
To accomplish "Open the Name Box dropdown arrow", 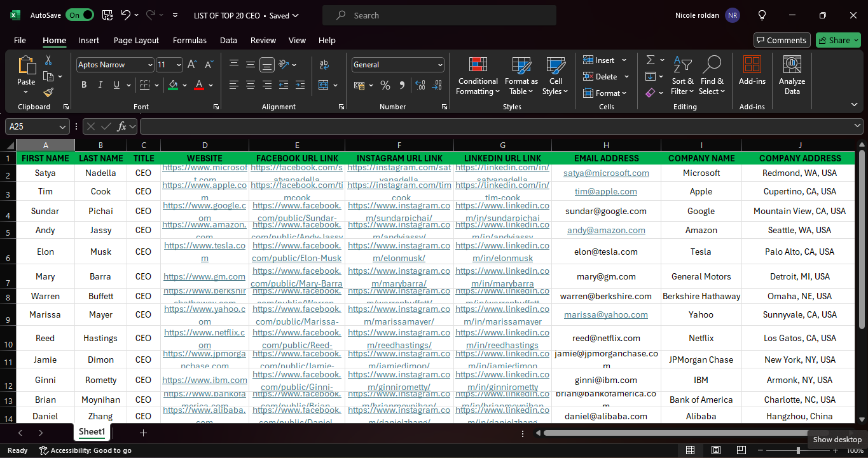I will (62, 126).
